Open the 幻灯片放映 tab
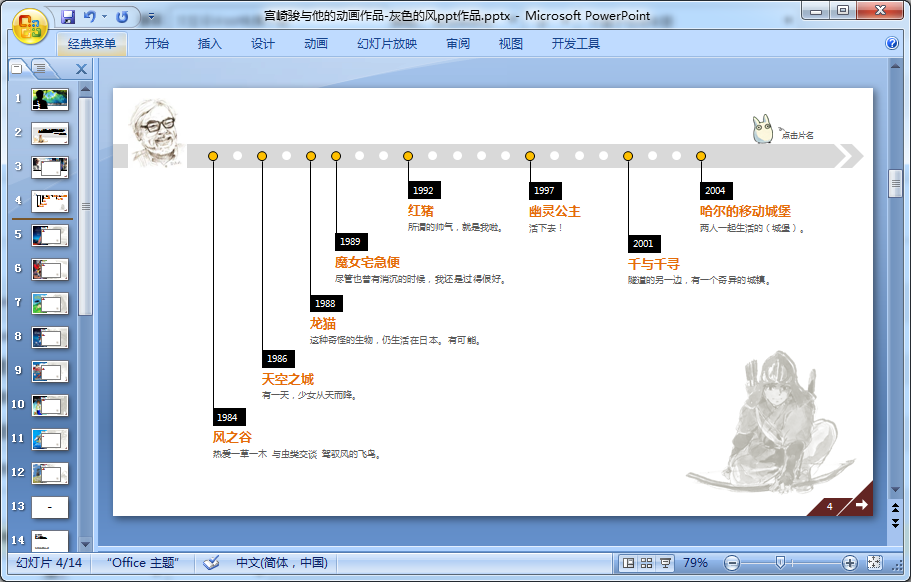Screen dimensions: 911x582 tap(387, 44)
